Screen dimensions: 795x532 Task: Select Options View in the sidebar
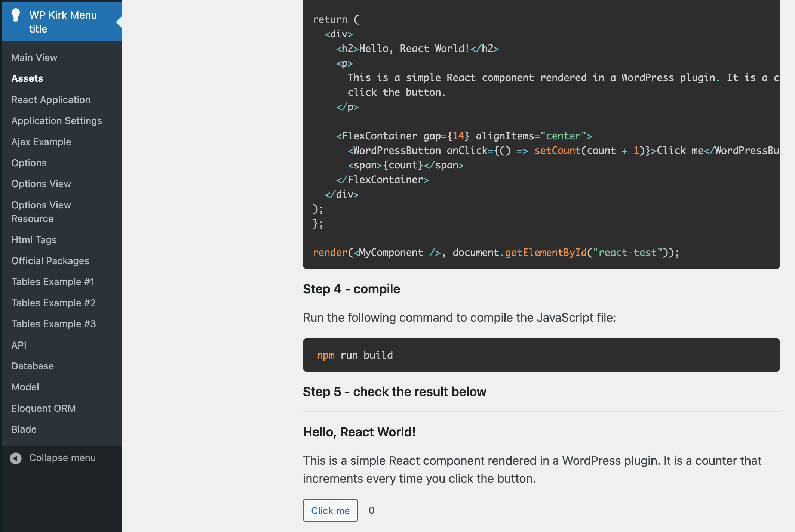click(x=41, y=184)
